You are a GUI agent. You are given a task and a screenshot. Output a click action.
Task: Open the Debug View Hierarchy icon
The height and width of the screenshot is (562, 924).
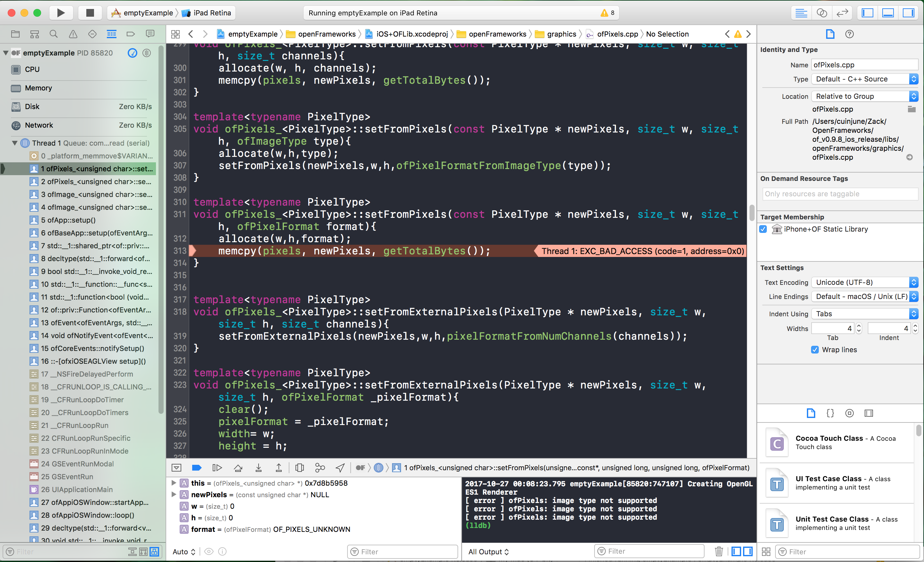299,467
